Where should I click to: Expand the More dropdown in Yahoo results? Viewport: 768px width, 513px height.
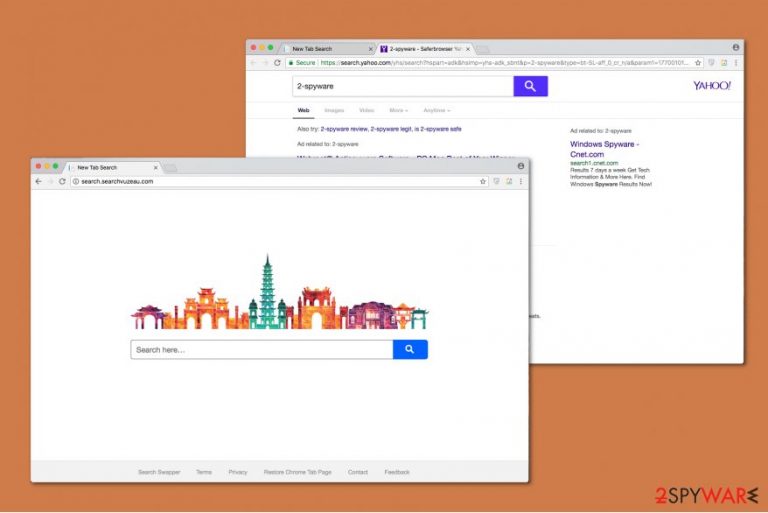399,110
